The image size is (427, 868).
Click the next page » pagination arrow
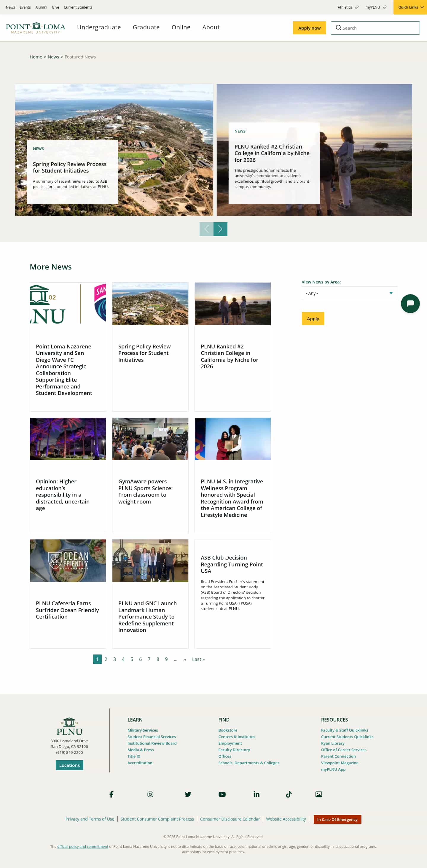tap(185, 659)
